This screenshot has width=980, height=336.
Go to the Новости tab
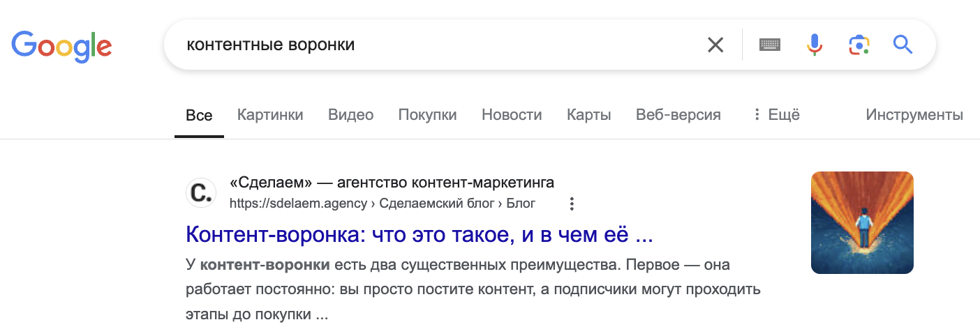(512, 114)
